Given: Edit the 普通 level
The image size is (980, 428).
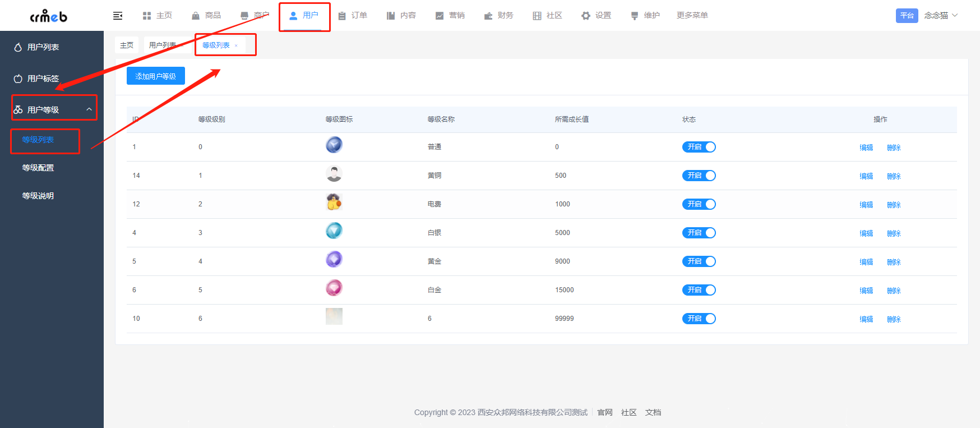Looking at the screenshot, I should [866, 148].
